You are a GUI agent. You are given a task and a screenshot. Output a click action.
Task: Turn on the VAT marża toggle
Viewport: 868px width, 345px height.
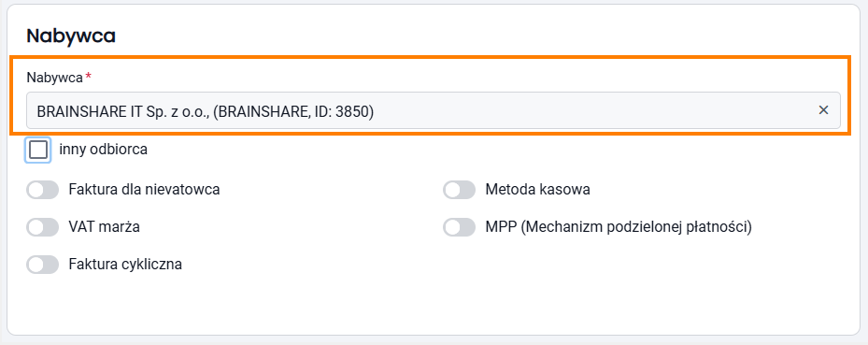[43, 227]
